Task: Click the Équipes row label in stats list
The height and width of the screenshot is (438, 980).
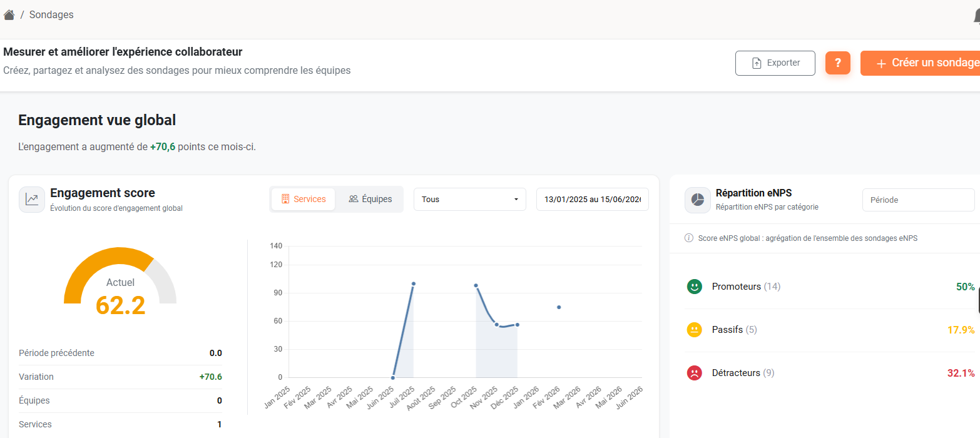Action: tap(34, 400)
